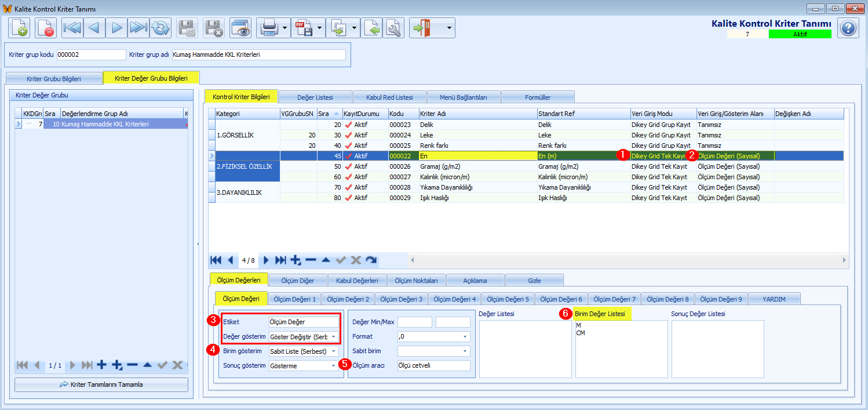Open the Sabit birim dropdown

(x=465, y=351)
